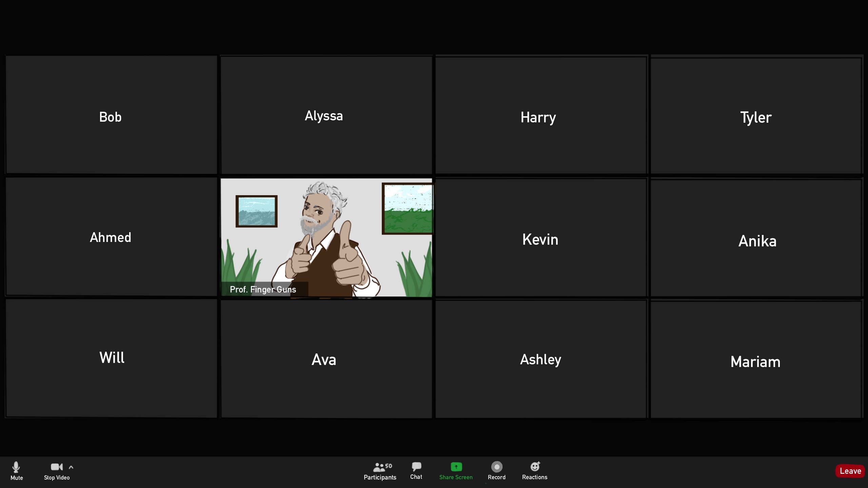Expand the video options chevron
Screen dimensions: 868x488
[x=71, y=467]
